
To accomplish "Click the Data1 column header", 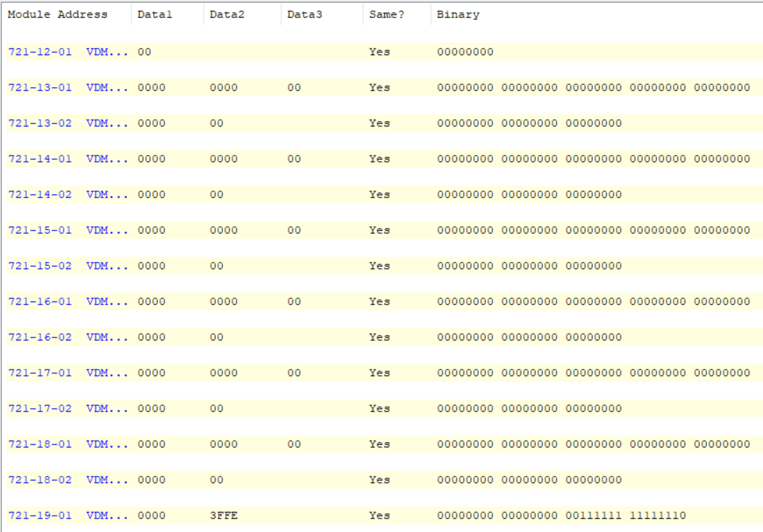I will pyautogui.click(x=155, y=15).
